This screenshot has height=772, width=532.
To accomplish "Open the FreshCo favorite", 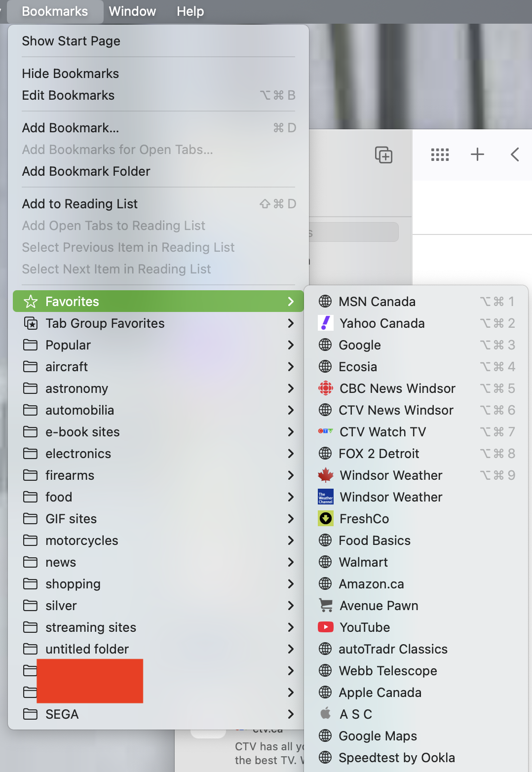I will [416, 519].
